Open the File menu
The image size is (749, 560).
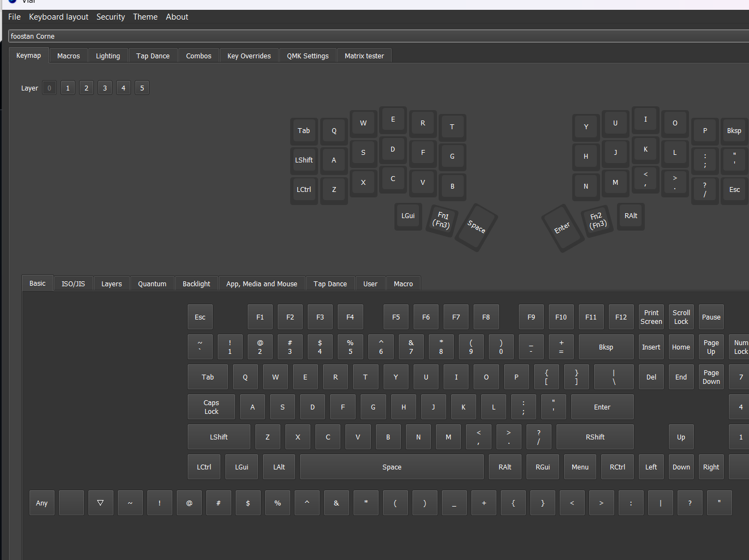tap(14, 17)
